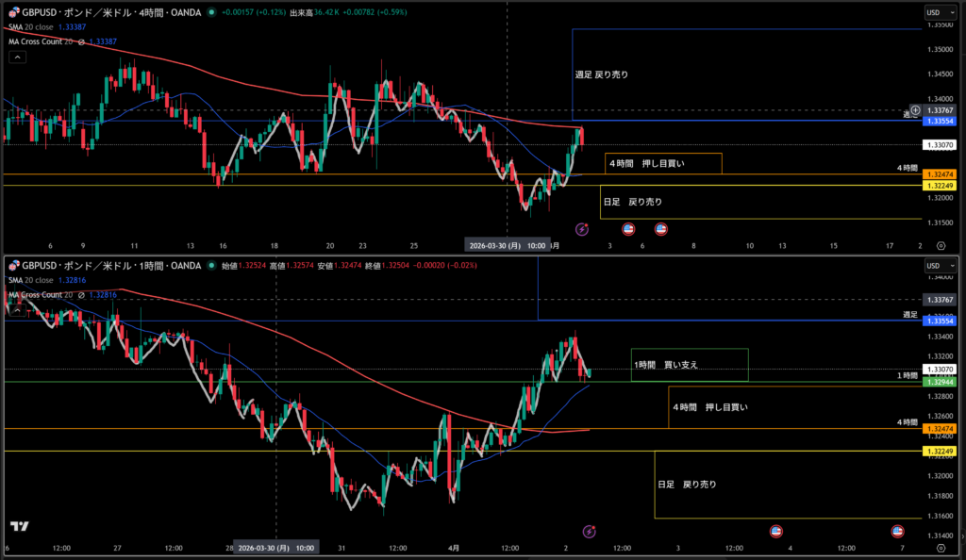Screen dimensions: 966x560
Task: Collapse the indicator legend on the 4-hour chart
Action: [x=16, y=57]
